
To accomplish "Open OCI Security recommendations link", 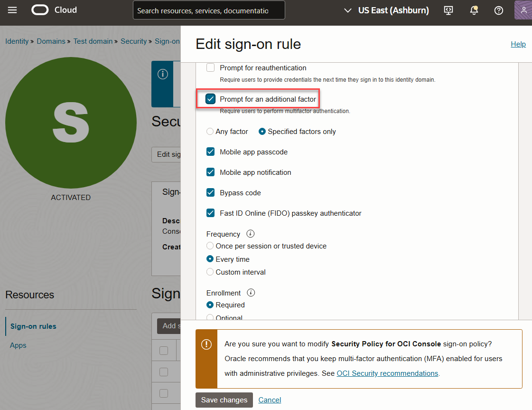I will tap(387, 373).
